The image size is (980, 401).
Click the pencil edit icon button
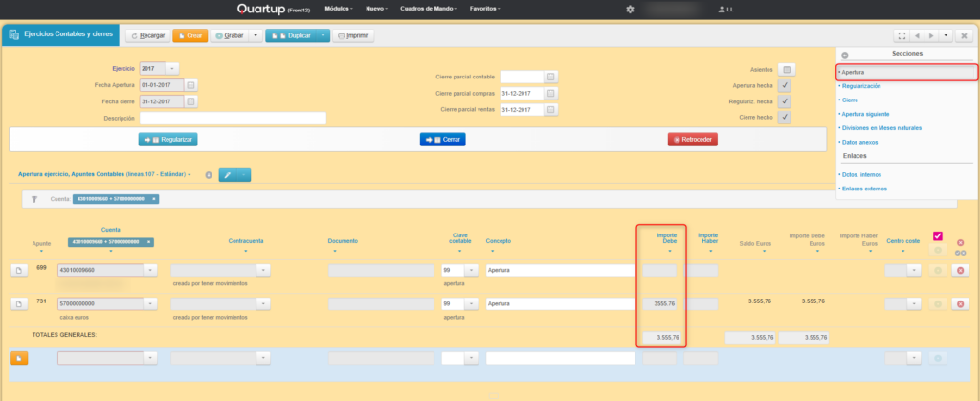click(x=227, y=175)
